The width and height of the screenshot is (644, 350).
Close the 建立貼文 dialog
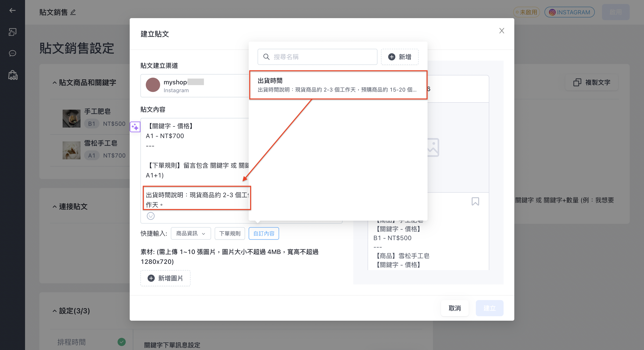(x=502, y=31)
